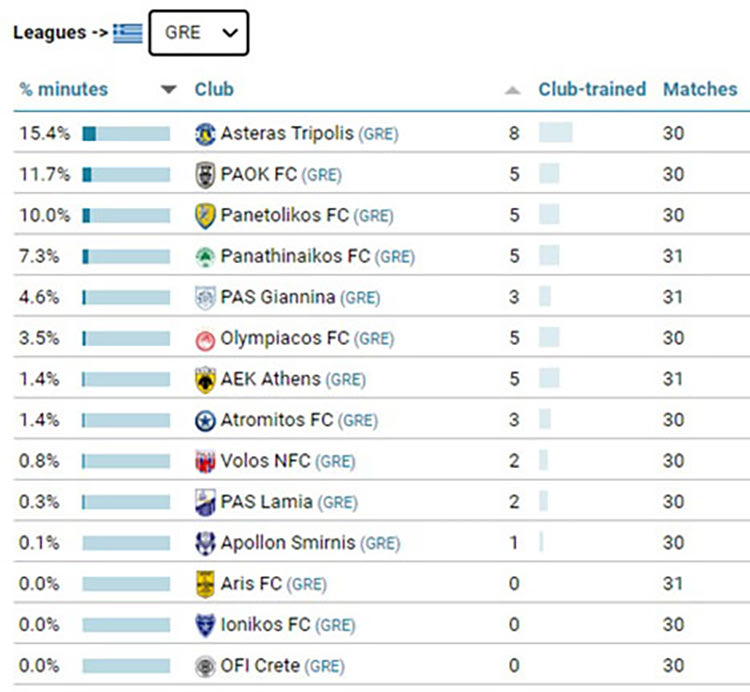Click the Club-trained bar for PAOK FC
750x692 pixels.
pos(549,174)
